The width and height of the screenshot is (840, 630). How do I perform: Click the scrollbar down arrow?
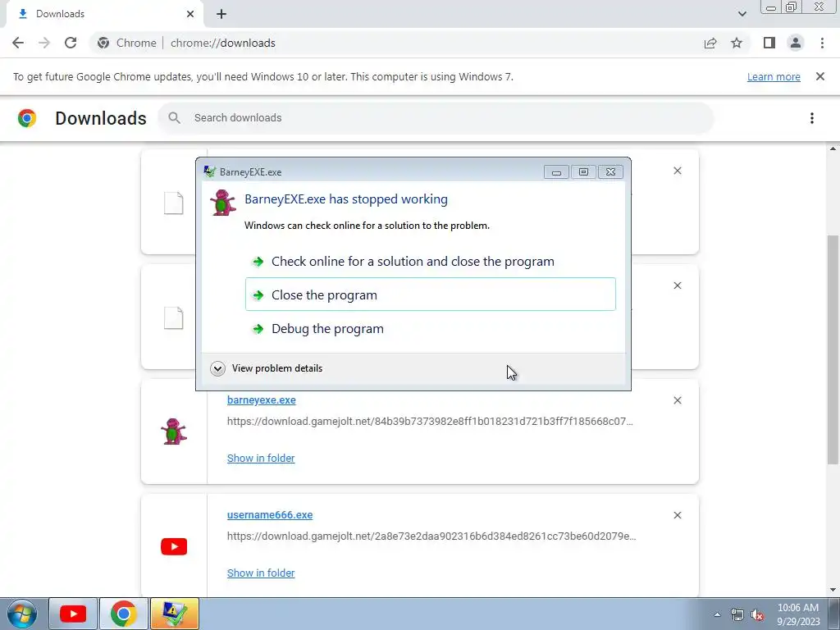[x=833, y=590]
